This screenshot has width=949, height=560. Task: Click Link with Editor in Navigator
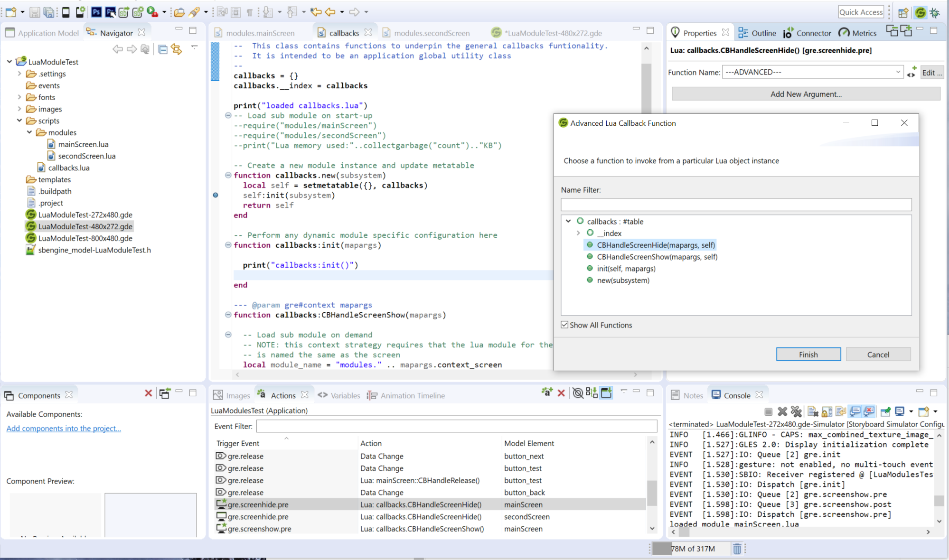click(177, 49)
